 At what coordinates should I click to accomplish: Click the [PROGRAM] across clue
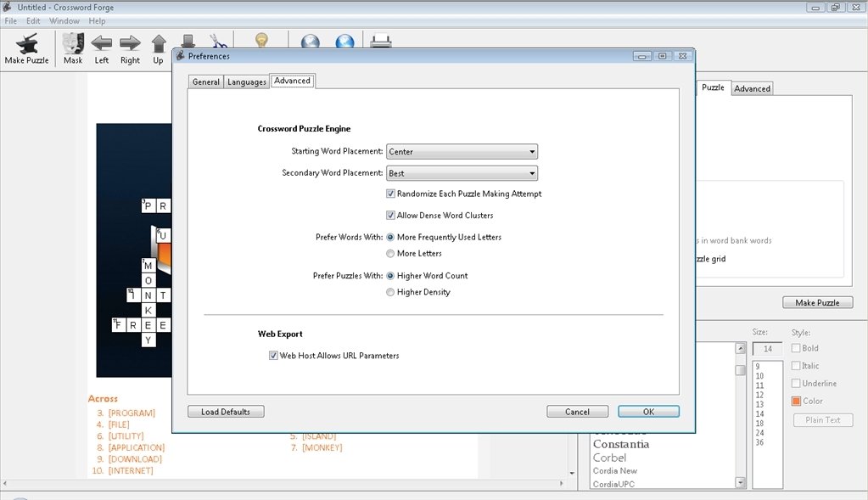132,413
